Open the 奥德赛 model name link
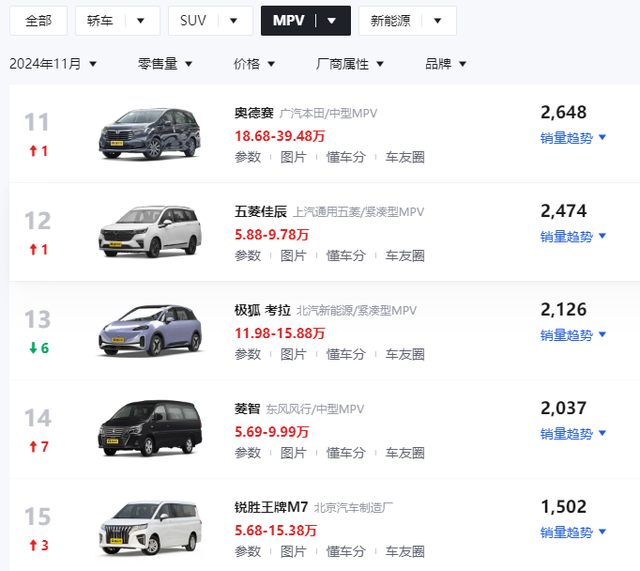The image size is (640, 571). click(254, 113)
